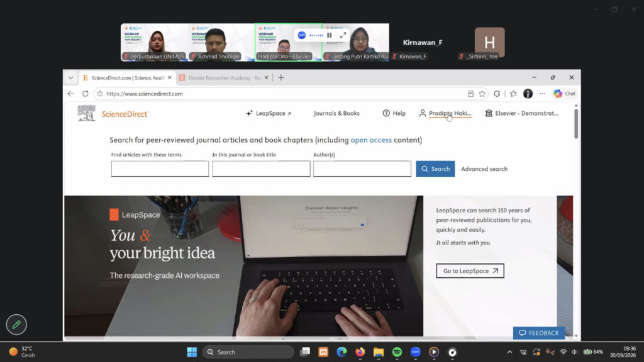644x362 pixels.
Task: Select Perpustakaan UNIMUS video thumbnail
Action: point(154,42)
